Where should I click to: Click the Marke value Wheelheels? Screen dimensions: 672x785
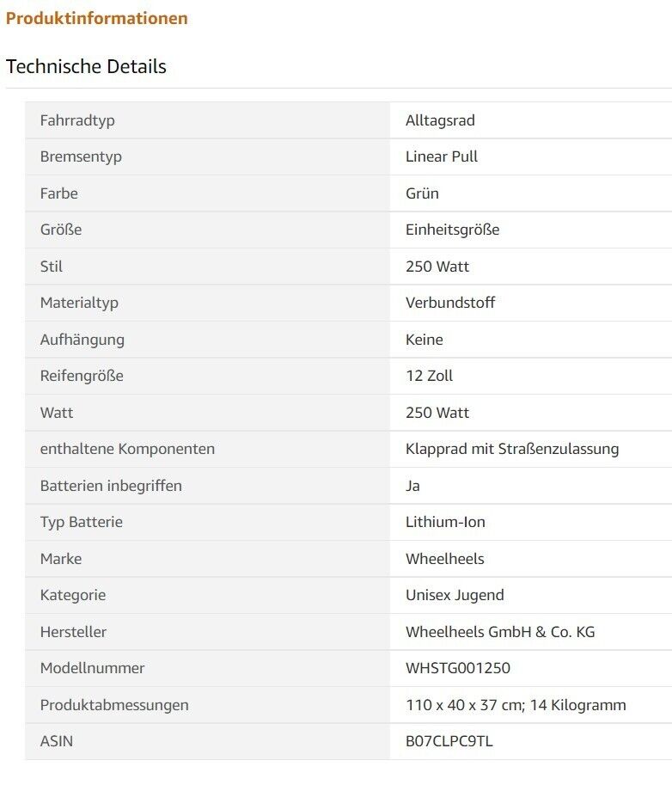click(x=445, y=559)
